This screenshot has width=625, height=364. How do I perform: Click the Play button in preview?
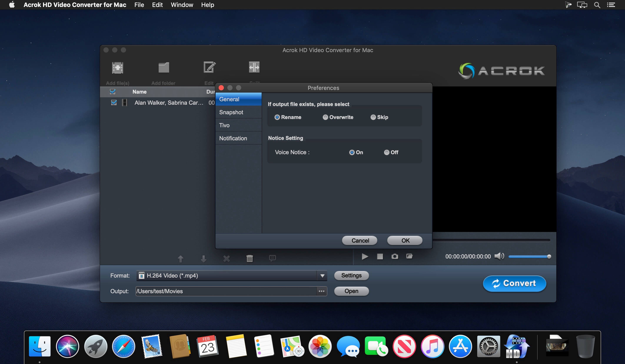pyautogui.click(x=364, y=256)
